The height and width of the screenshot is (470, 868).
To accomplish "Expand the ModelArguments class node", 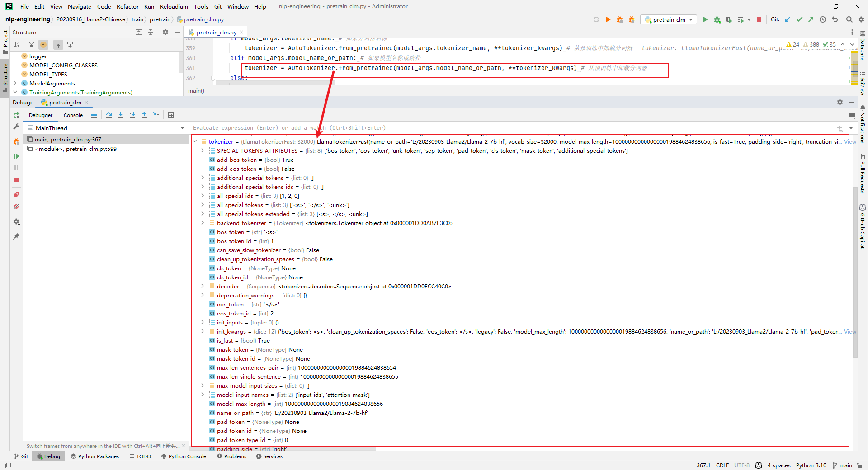I will click(x=15, y=83).
